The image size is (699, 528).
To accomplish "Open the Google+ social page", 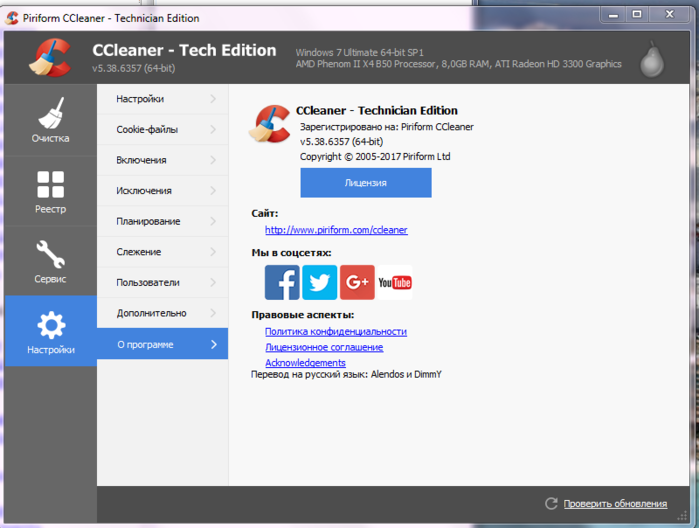I will point(357,282).
